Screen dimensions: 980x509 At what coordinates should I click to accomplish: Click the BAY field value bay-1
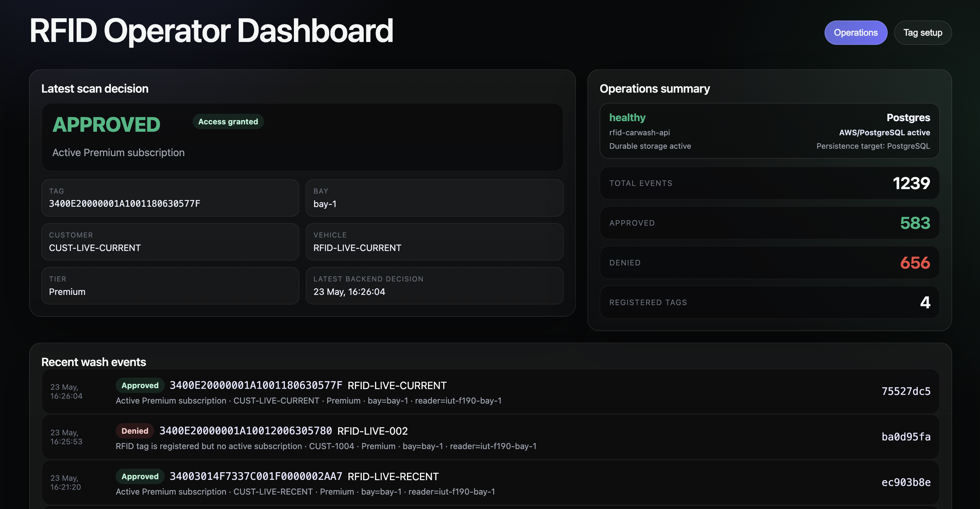tap(325, 204)
